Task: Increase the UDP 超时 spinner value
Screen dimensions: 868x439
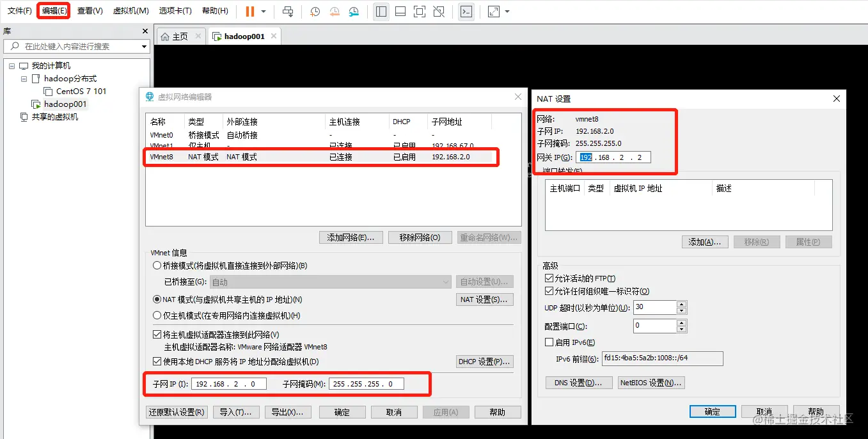Action: click(x=681, y=305)
